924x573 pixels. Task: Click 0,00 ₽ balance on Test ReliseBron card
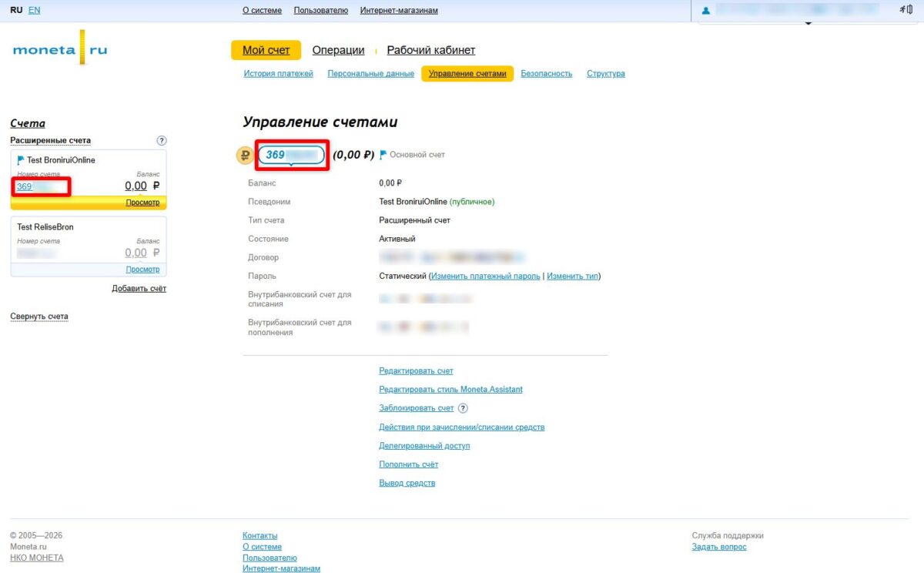click(142, 253)
